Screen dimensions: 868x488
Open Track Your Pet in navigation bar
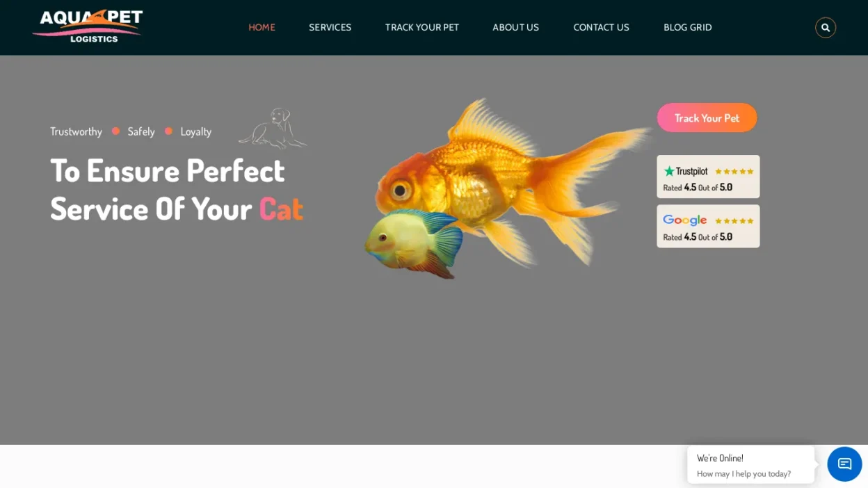click(422, 28)
